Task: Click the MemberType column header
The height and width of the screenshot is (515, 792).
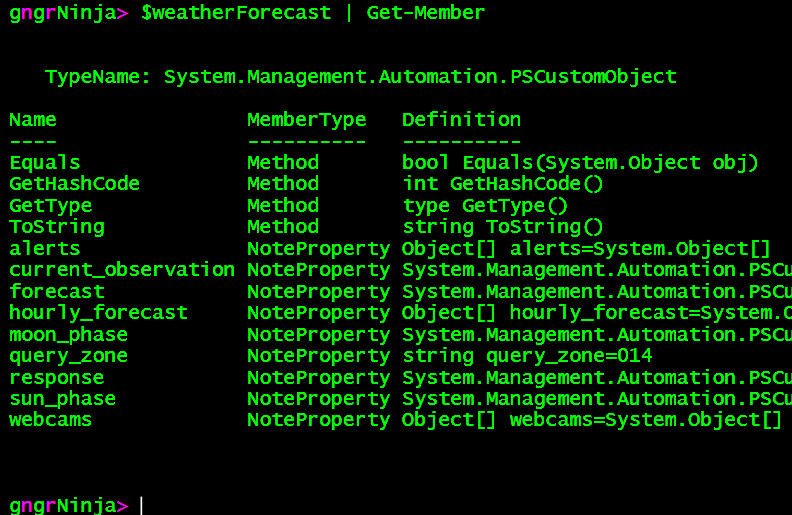Action: pyautogui.click(x=307, y=120)
